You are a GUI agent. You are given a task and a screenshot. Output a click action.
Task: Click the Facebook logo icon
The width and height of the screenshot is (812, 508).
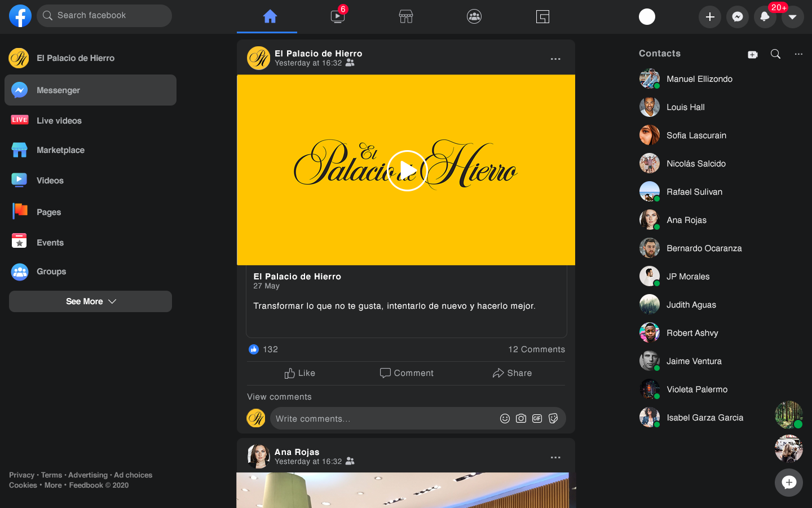pos(20,16)
